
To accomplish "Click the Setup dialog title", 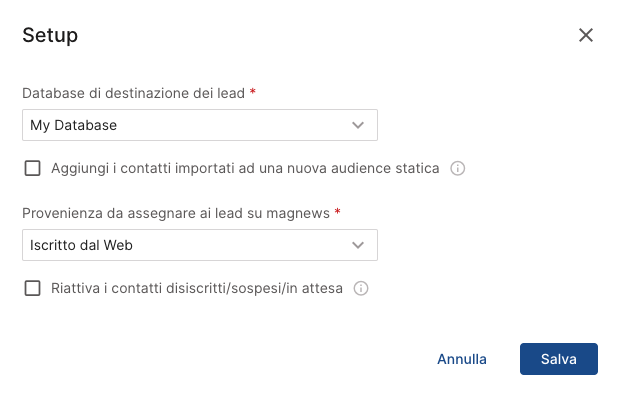I will tap(50, 35).
